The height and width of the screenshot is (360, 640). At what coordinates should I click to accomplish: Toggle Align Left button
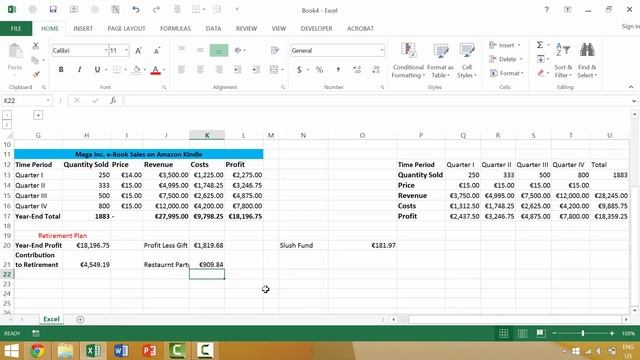[182, 70]
